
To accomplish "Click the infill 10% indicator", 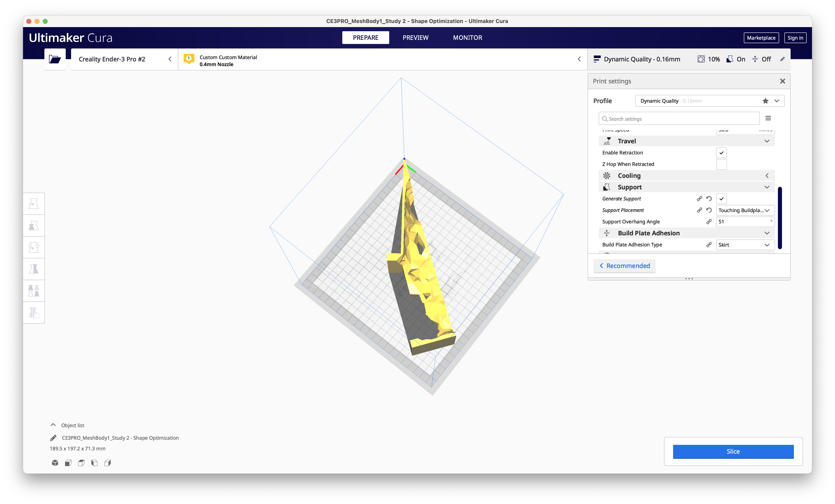I will click(709, 59).
